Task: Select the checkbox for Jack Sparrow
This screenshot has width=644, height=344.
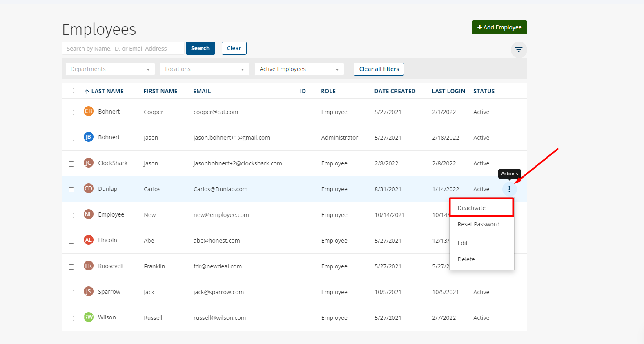Action: point(71,293)
